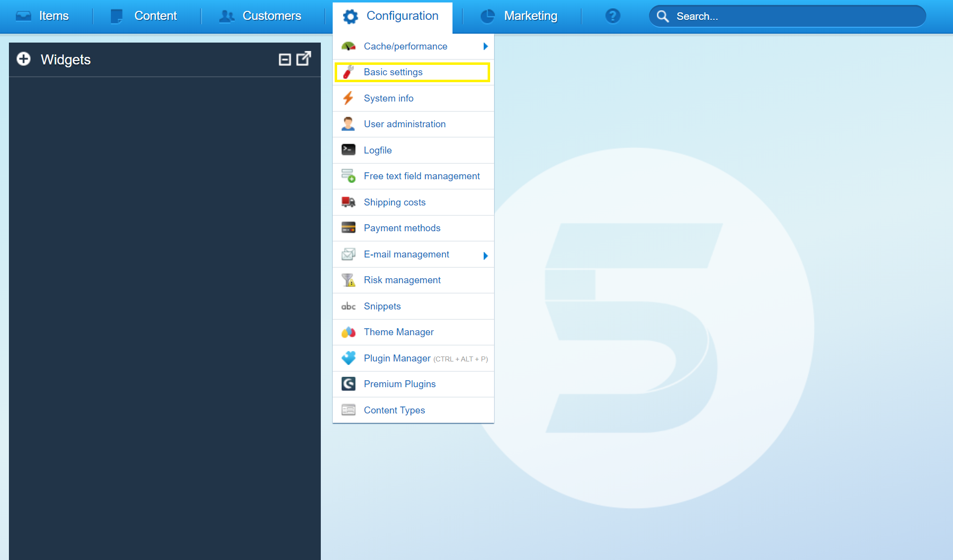Click the User administration person icon
This screenshot has width=953, height=560.
tap(349, 124)
